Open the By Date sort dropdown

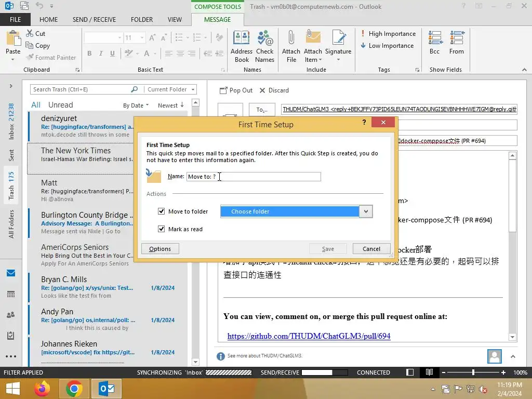136,105
